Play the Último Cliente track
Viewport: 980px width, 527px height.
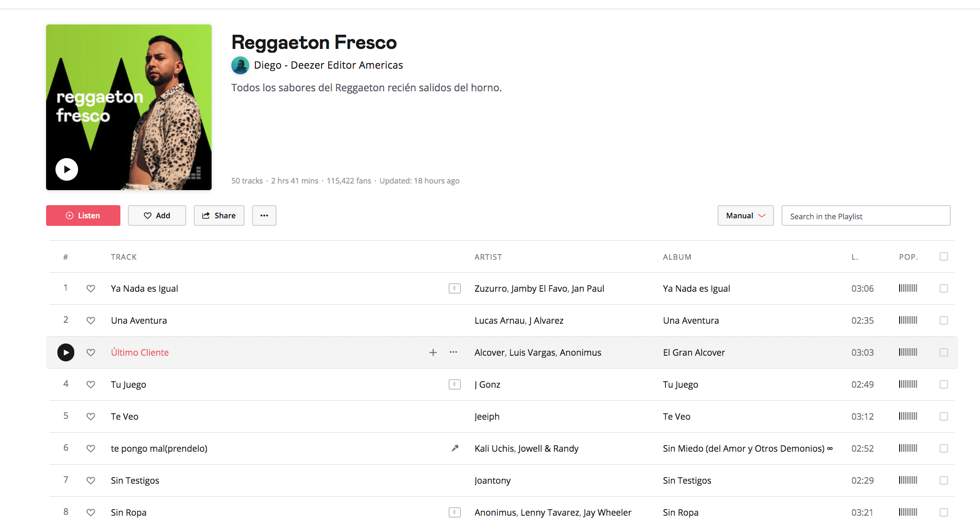click(x=66, y=352)
